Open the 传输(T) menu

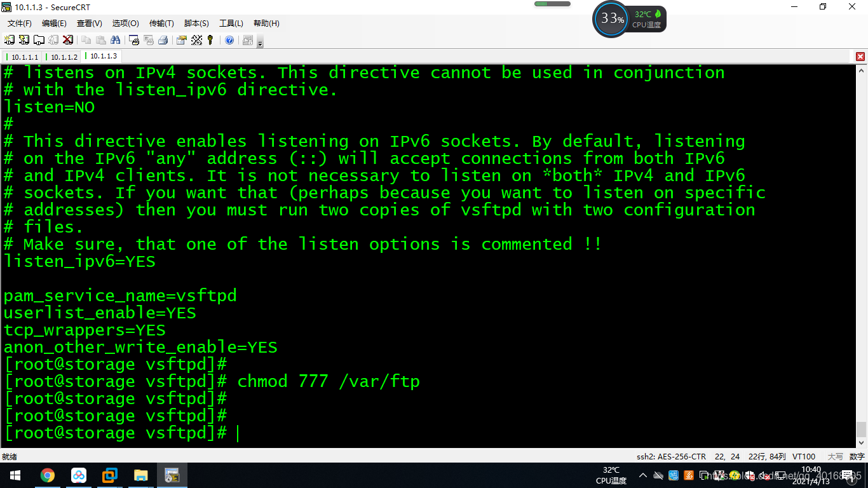tap(161, 24)
